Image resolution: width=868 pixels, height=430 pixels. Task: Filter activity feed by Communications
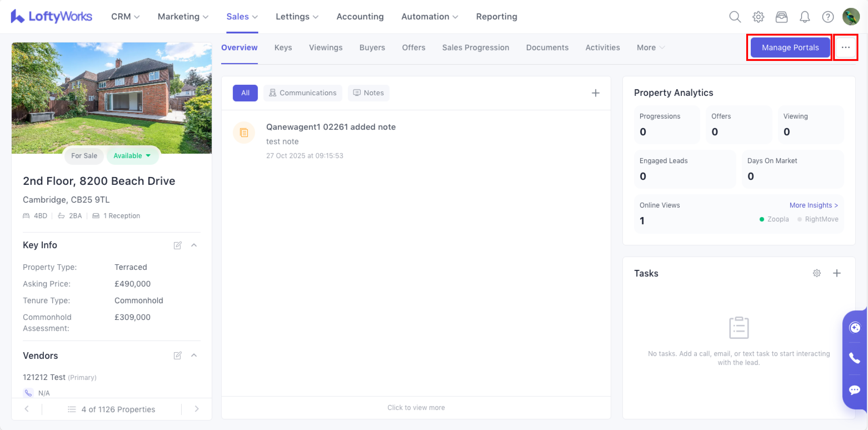tap(303, 93)
